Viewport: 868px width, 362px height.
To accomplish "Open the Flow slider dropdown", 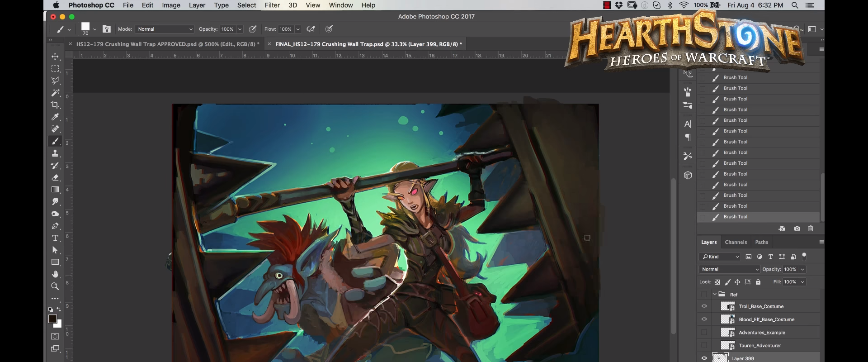I will [x=298, y=29].
